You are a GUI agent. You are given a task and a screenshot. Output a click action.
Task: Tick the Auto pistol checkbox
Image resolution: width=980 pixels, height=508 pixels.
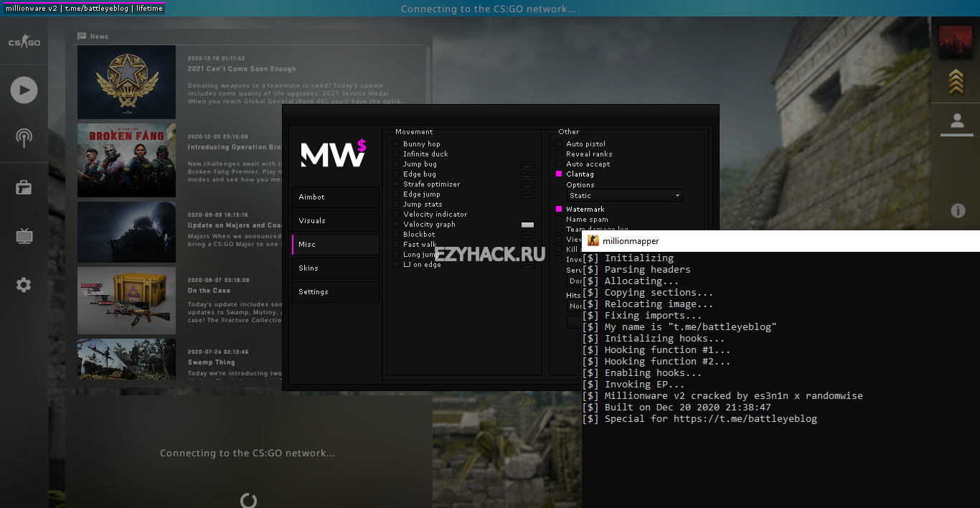(x=559, y=144)
